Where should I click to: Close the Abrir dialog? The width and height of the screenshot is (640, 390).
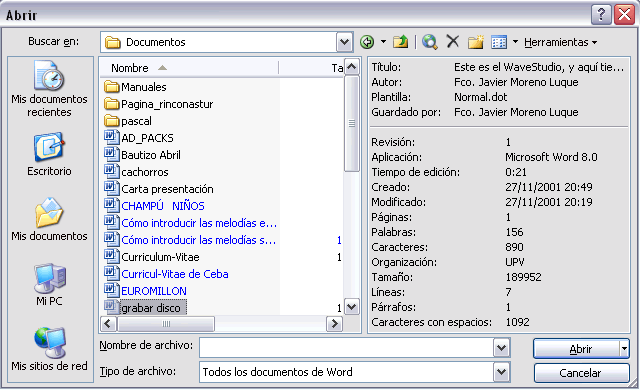point(624,15)
